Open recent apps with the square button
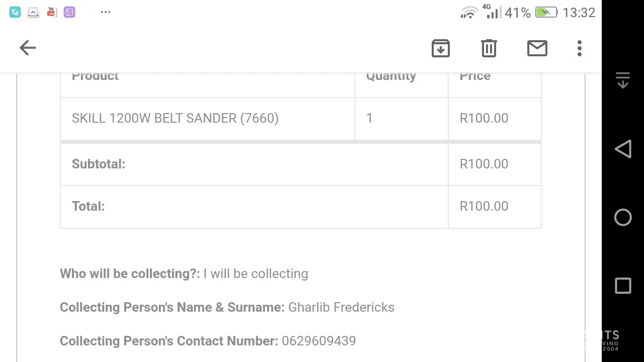 (x=623, y=286)
